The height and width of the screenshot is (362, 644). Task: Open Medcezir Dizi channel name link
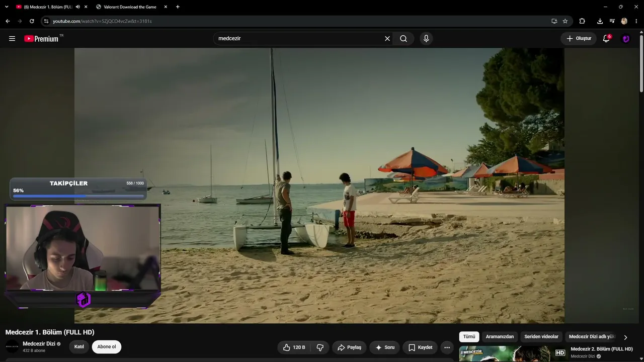point(39,344)
